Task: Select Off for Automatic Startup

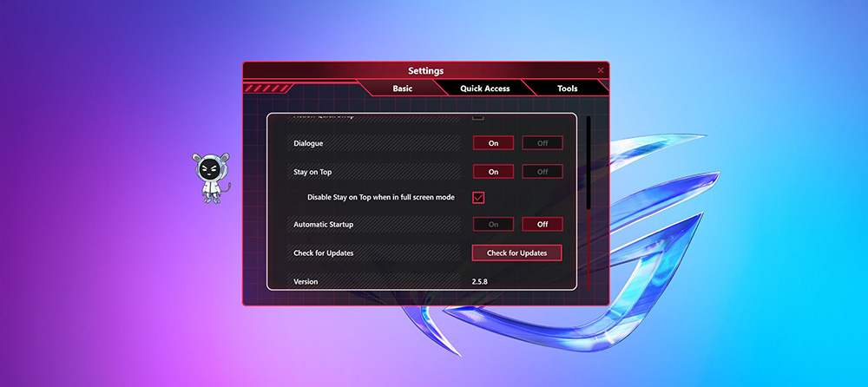Action: (542, 224)
